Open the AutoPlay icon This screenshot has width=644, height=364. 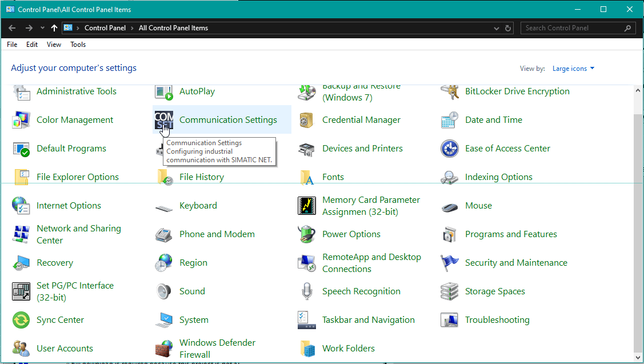pyautogui.click(x=164, y=92)
